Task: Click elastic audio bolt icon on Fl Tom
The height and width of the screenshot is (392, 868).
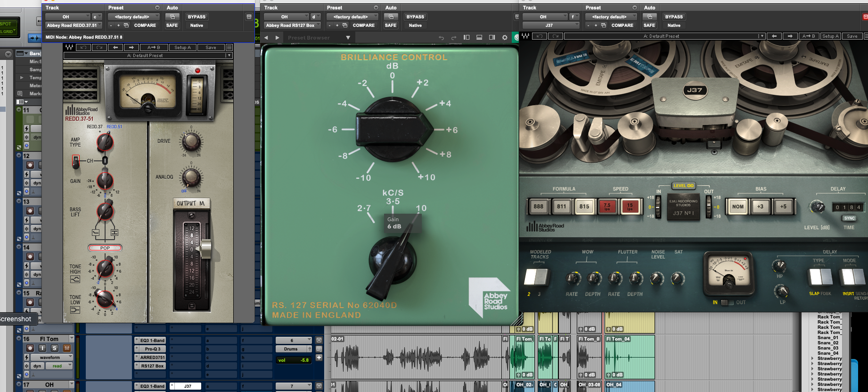Action: 26,357
